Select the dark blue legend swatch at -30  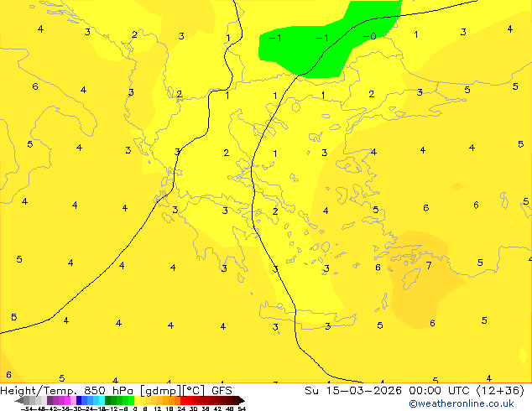(x=79, y=400)
